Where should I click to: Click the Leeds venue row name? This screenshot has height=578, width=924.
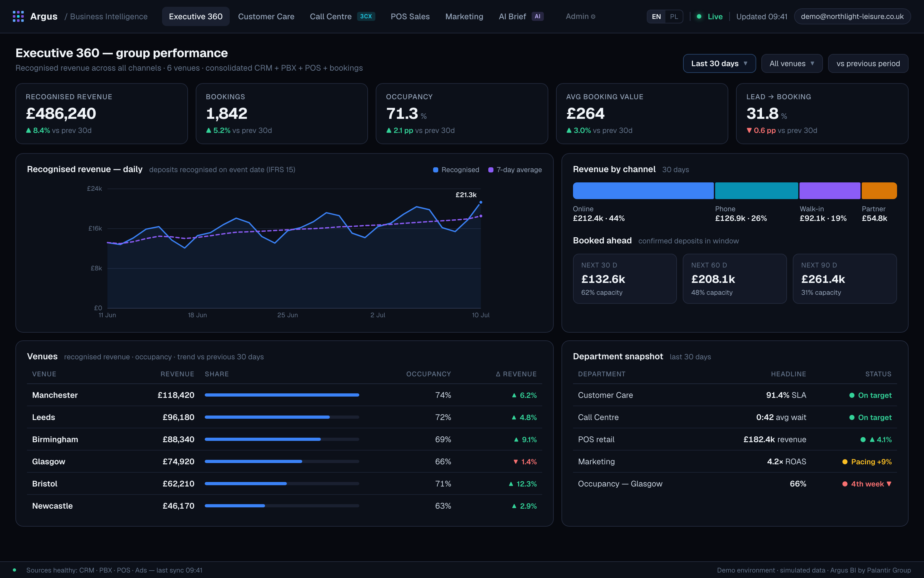tap(44, 417)
